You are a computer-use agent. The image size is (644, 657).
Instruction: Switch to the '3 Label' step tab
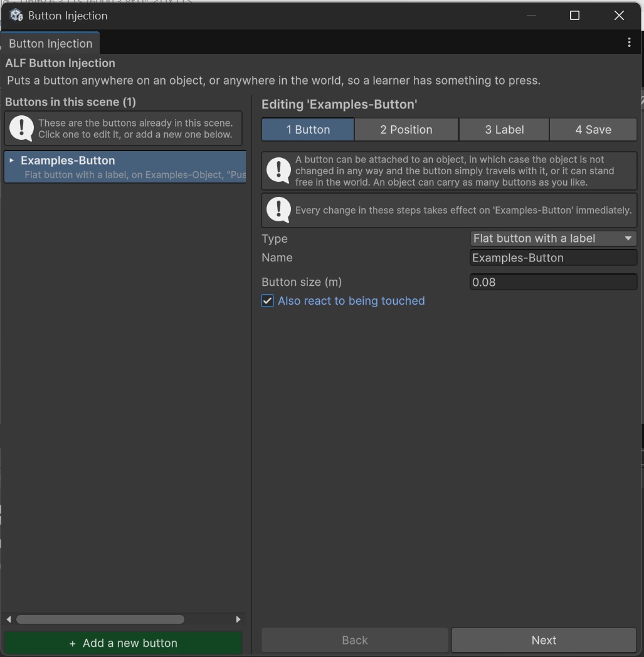coord(504,130)
